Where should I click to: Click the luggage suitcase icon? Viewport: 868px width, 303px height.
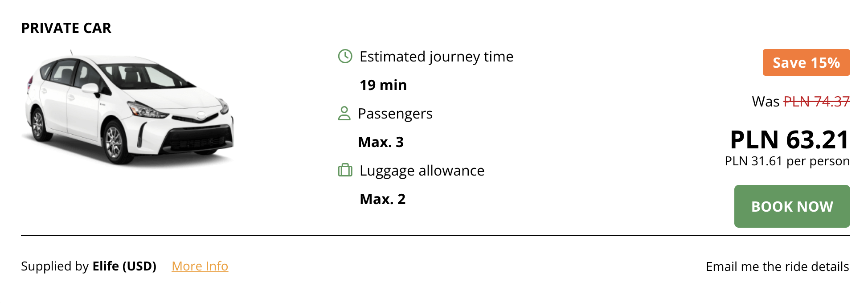[x=345, y=170]
